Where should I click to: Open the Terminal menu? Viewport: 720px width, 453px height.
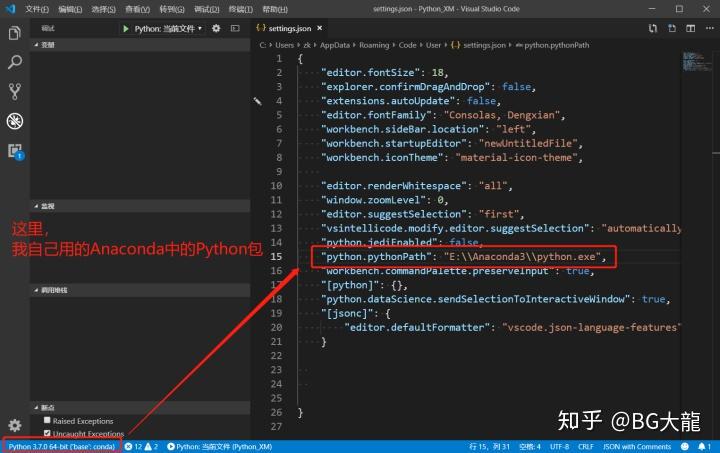pos(241,9)
